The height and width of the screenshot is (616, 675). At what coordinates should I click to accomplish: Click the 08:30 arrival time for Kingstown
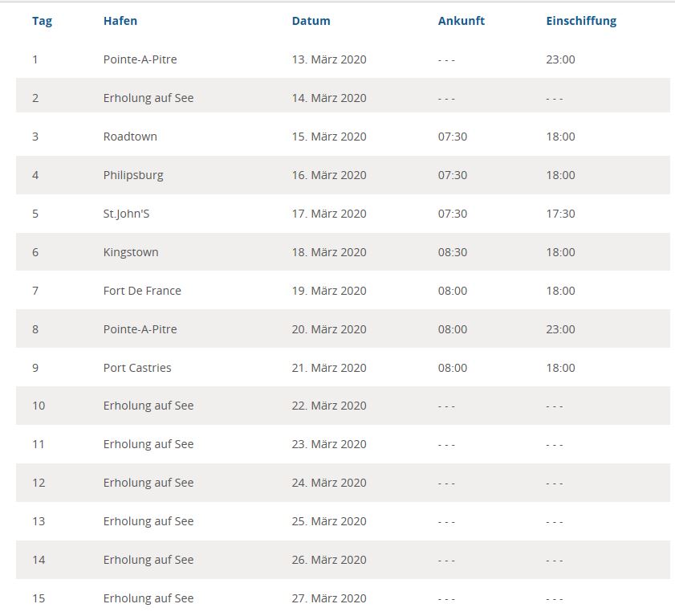pyautogui.click(x=453, y=252)
